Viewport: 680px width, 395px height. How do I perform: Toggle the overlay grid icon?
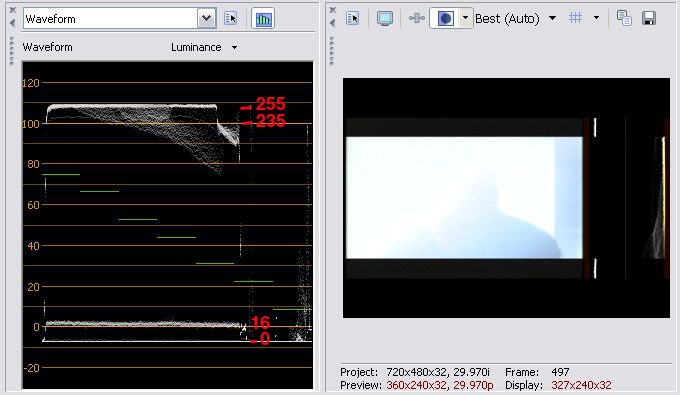(575, 18)
